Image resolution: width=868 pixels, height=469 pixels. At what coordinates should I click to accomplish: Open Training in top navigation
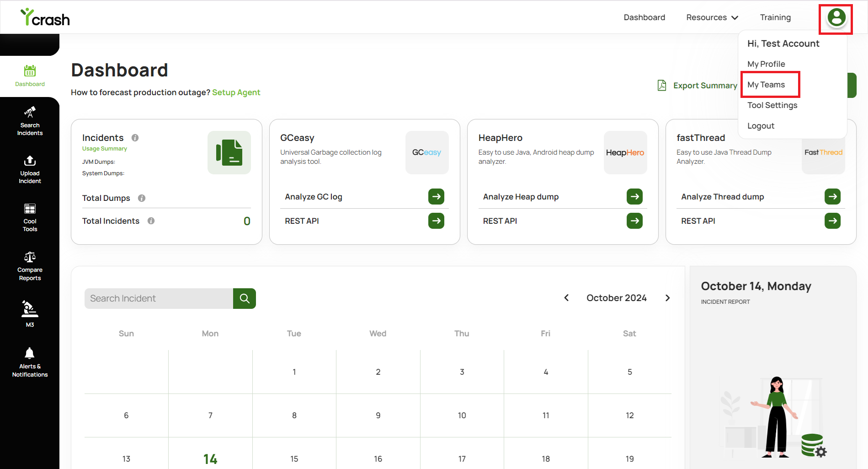(x=775, y=17)
